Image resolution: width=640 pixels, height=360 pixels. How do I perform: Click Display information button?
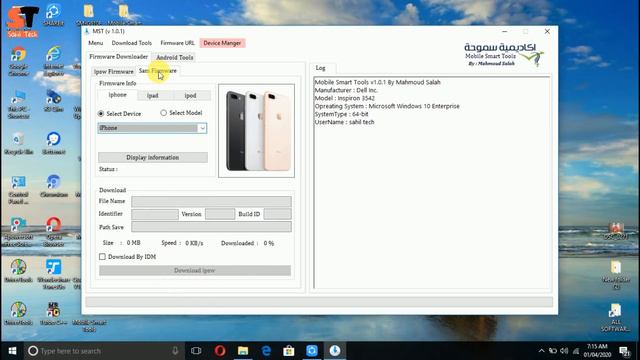pyautogui.click(x=153, y=157)
